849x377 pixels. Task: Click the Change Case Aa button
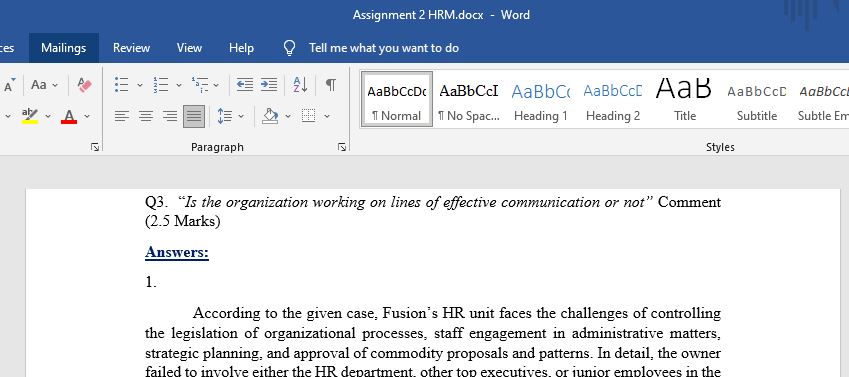(39, 85)
